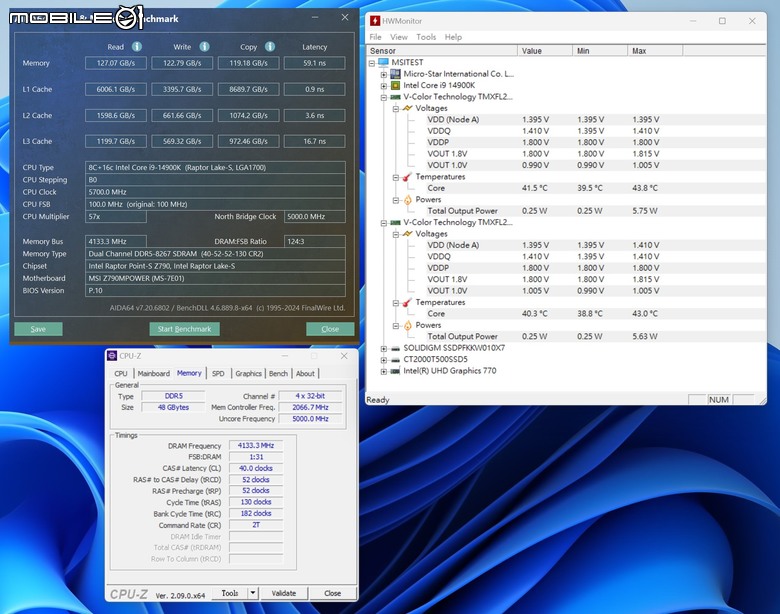
Task: Click the Save button in AIDA64
Action: point(38,329)
